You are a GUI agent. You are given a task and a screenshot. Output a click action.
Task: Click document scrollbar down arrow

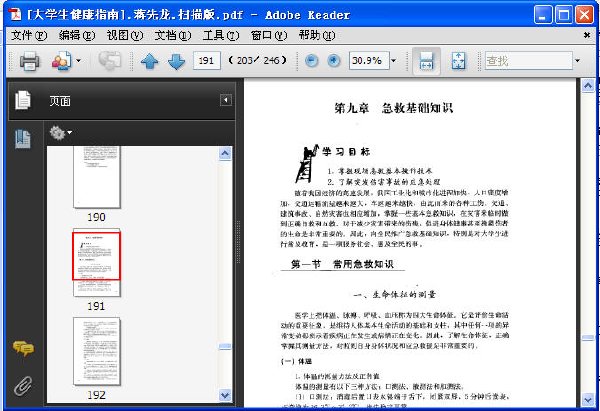click(588, 400)
